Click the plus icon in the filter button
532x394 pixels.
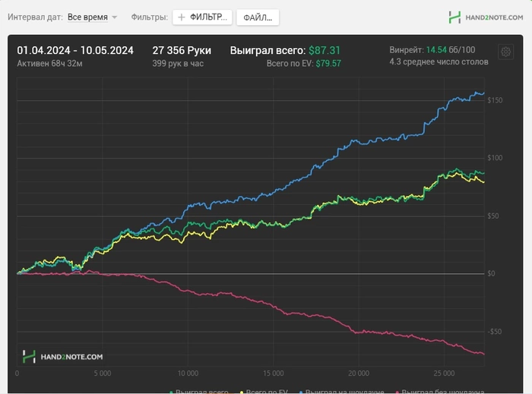(182, 17)
